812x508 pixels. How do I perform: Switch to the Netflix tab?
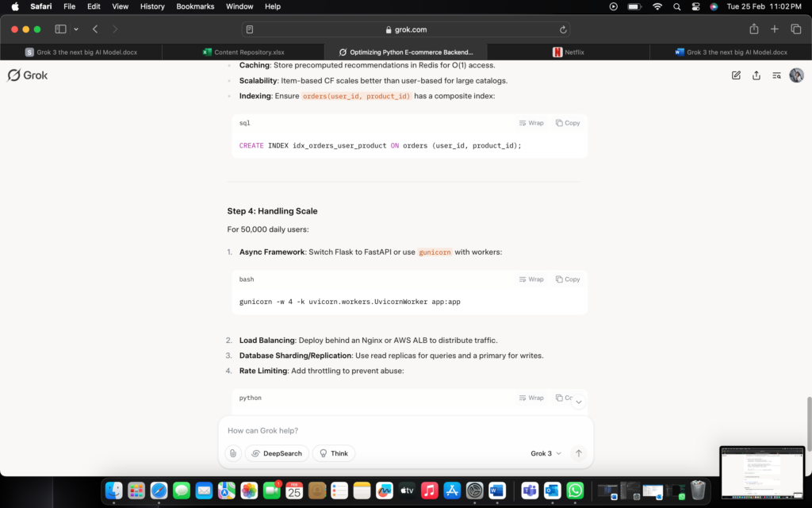[x=568, y=52]
